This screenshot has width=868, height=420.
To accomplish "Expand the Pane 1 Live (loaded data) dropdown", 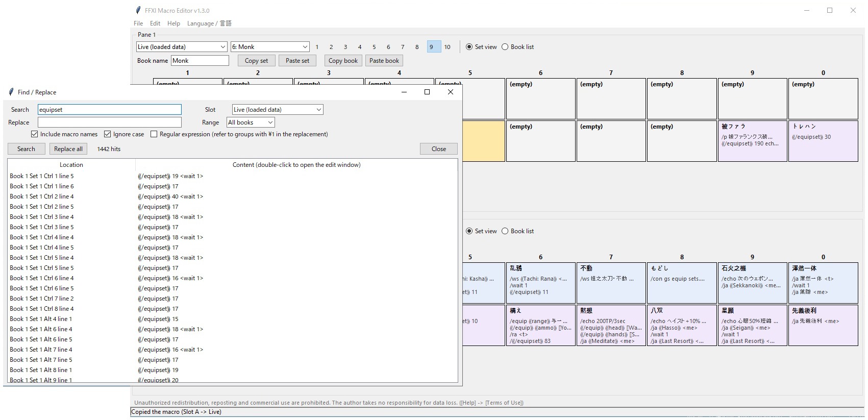I will [182, 47].
